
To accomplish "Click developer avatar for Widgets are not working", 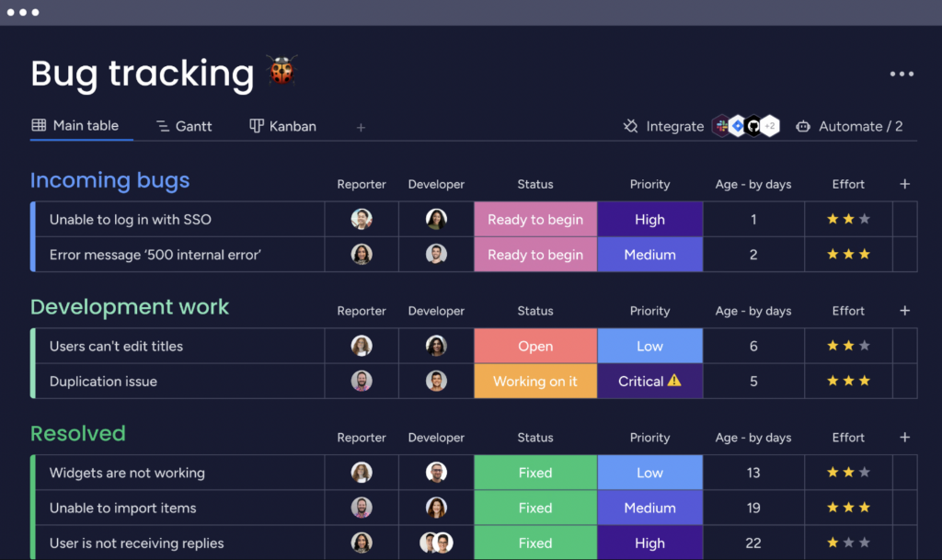I will tap(436, 473).
